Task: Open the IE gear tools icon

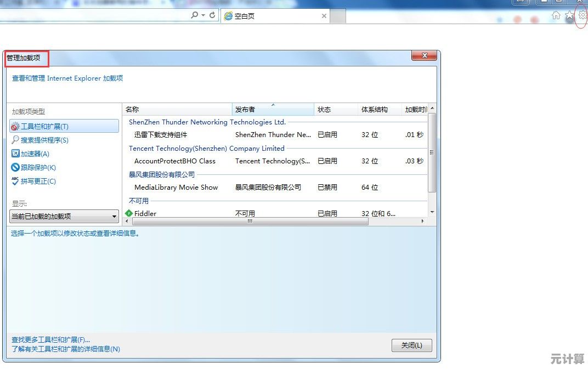Action: [x=583, y=15]
